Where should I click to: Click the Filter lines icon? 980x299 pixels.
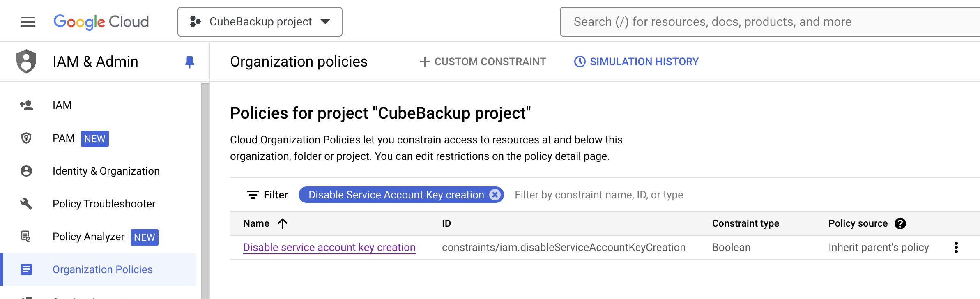(253, 195)
